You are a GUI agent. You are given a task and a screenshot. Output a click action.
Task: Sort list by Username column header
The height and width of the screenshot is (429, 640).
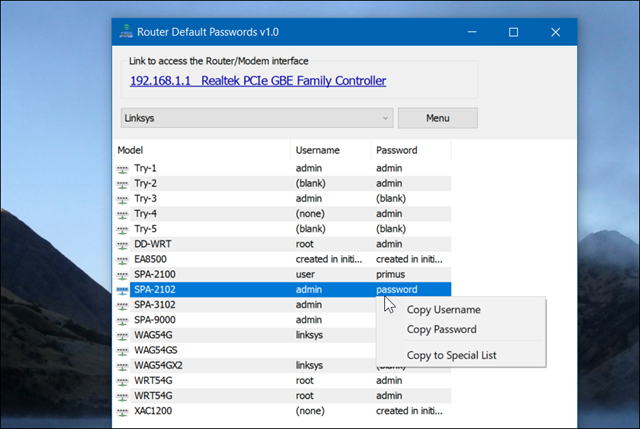point(330,150)
